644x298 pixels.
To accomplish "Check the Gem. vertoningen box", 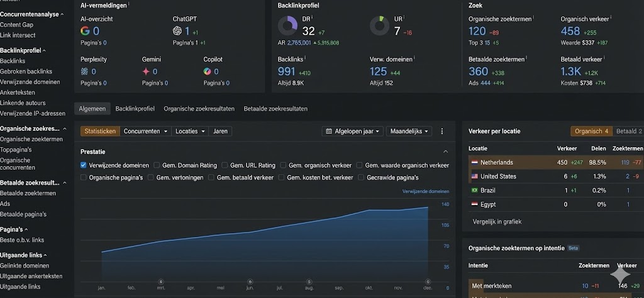I will tap(151, 177).
